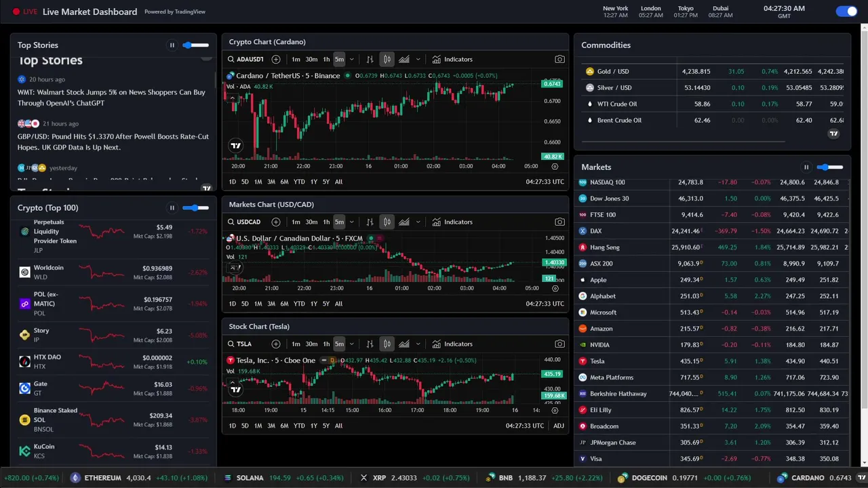Open axis settings gear on Tesla chart

[x=555, y=410]
